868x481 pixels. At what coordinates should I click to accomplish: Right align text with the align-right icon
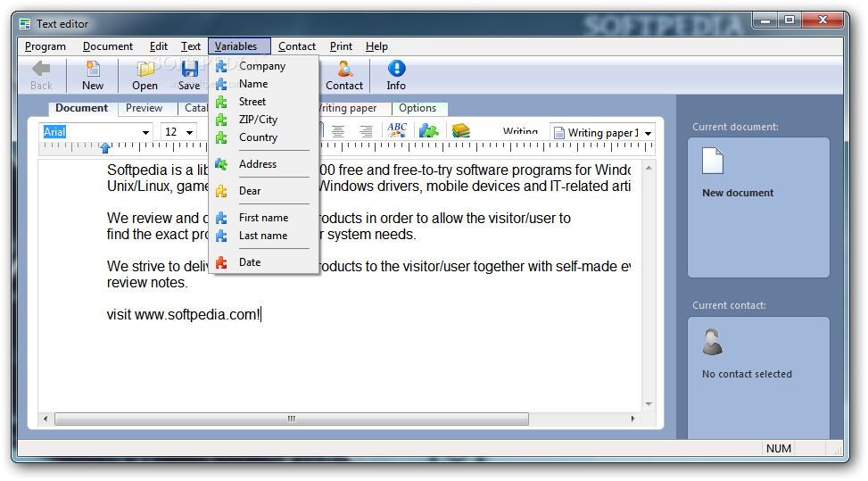(366, 131)
